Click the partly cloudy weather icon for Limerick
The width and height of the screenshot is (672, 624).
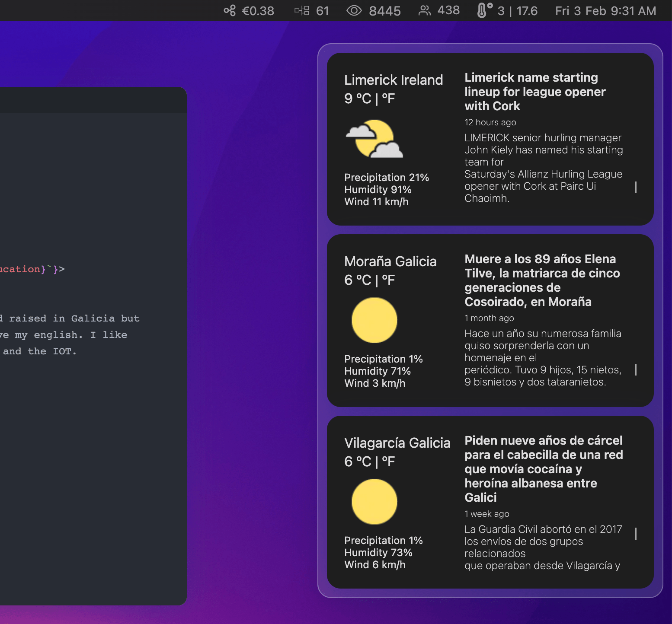(374, 139)
